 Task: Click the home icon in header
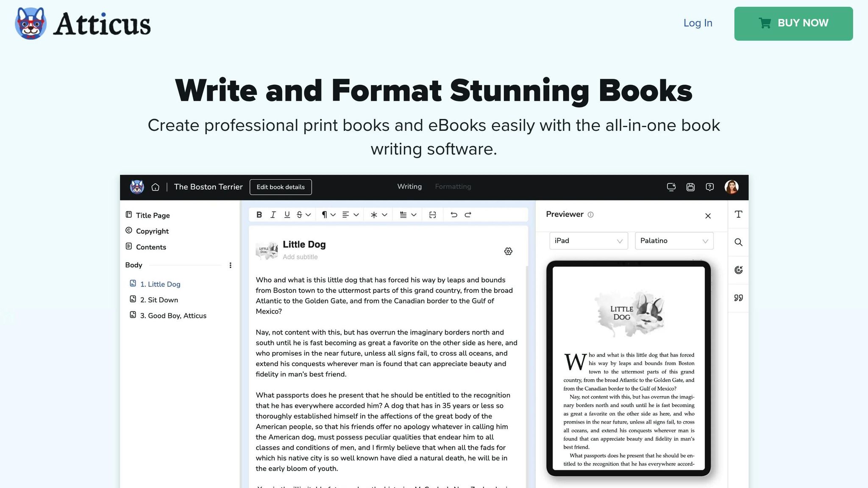155,187
